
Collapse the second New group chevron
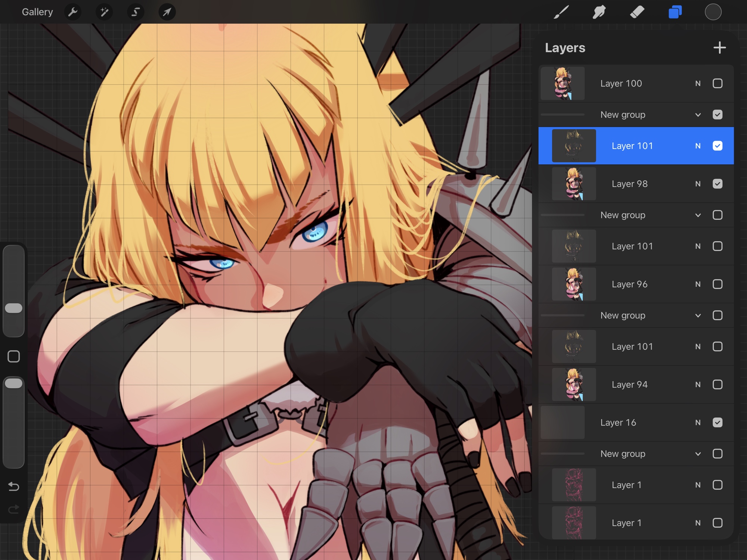pos(698,215)
